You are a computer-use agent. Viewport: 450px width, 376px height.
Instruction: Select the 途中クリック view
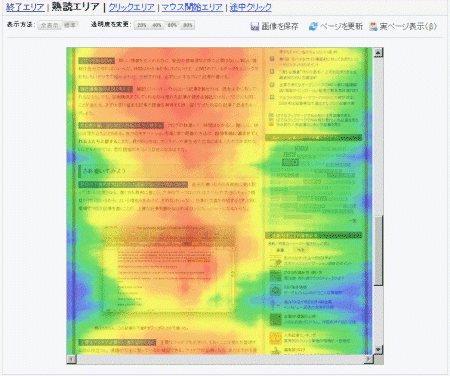(x=251, y=7)
